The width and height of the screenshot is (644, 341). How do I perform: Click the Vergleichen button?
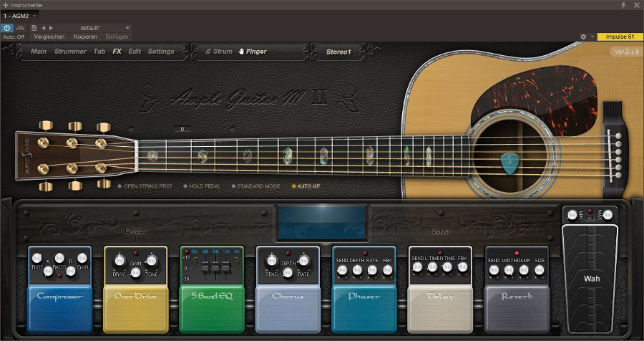[x=49, y=37]
